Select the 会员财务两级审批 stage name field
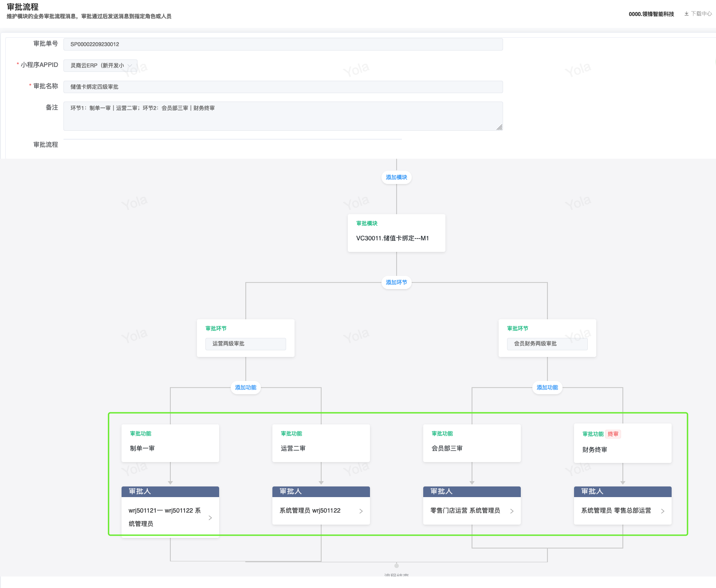The width and height of the screenshot is (716, 588). (x=547, y=344)
